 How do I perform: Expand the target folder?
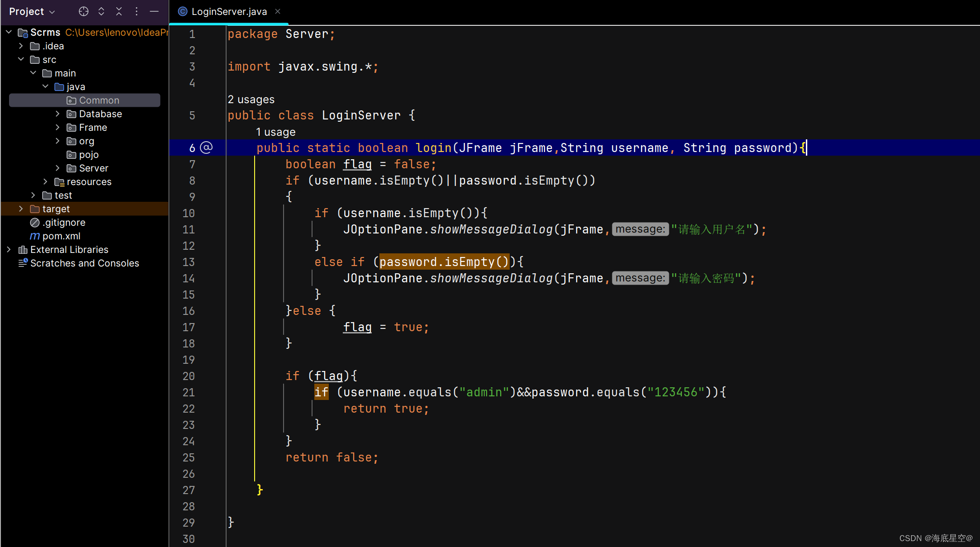click(x=21, y=209)
